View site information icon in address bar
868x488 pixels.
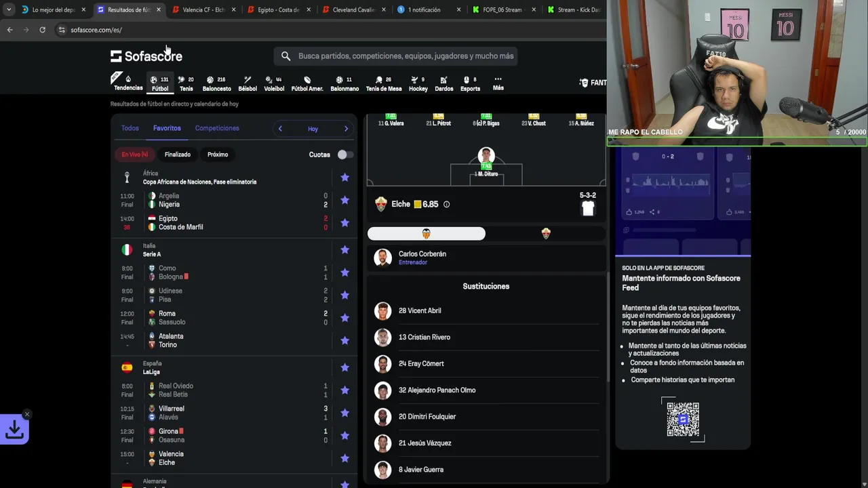click(x=62, y=30)
